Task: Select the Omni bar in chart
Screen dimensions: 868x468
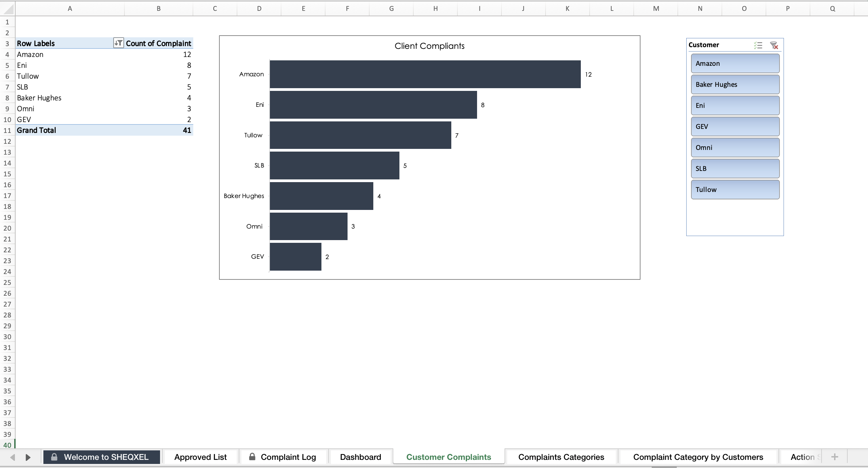Action: [x=309, y=226]
